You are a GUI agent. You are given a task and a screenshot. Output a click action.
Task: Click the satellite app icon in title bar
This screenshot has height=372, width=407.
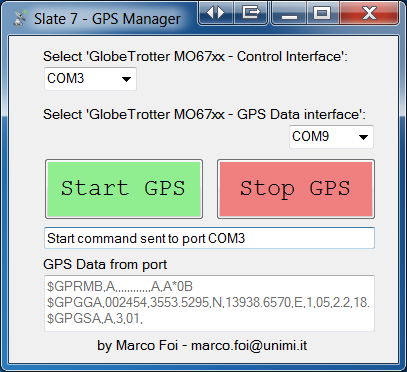pyautogui.click(x=20, y=18)
